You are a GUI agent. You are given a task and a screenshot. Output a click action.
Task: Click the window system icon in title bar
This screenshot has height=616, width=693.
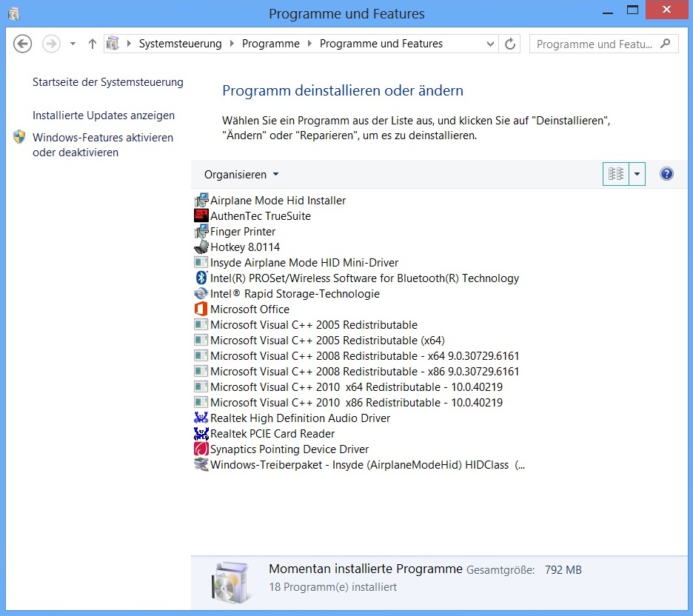click(x=14, y=14)
